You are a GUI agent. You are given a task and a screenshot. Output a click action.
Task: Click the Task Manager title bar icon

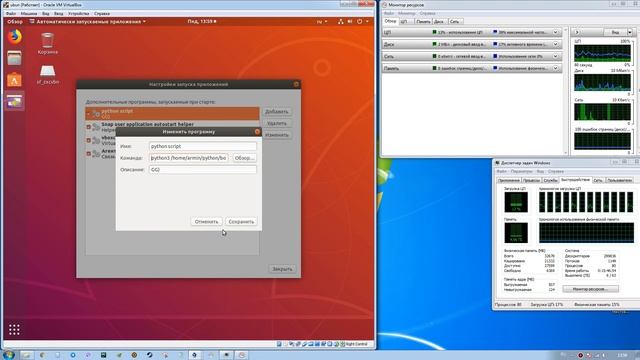coord(497,163)
